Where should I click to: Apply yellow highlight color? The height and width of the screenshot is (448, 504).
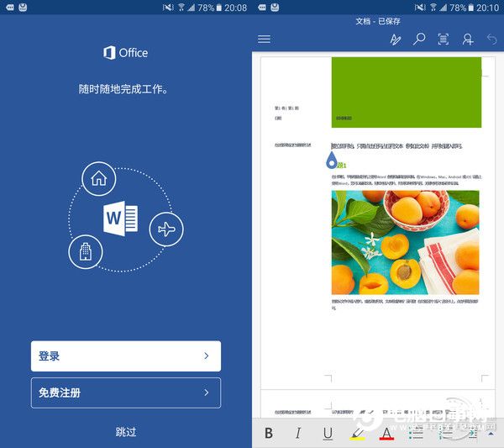point(357,433)
